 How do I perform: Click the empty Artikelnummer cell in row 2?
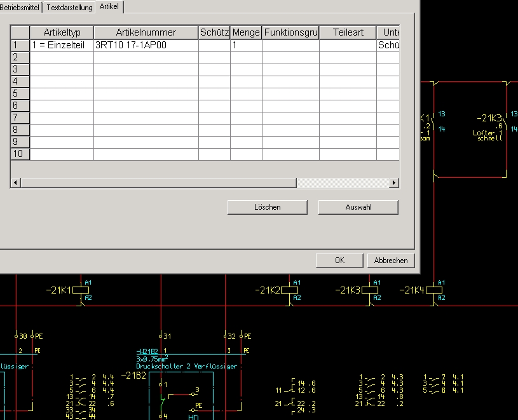[x=146, y=57]
